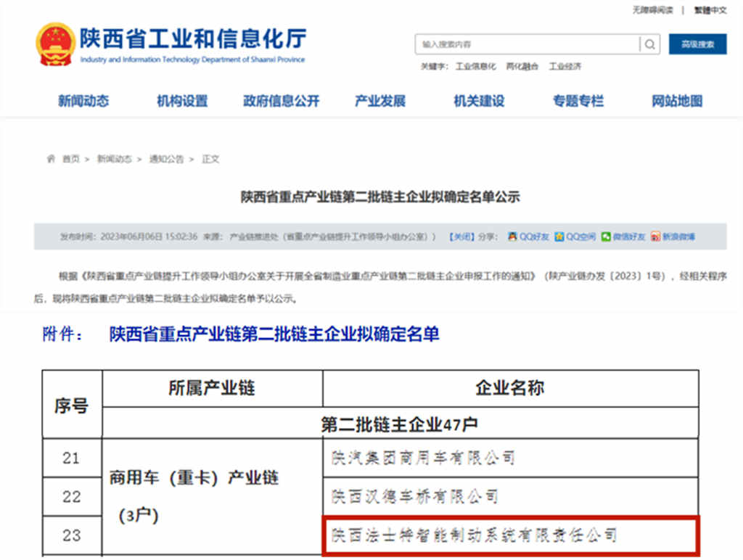
Task: Click the 工业信息化 keyword link
Action: point(475,67)
